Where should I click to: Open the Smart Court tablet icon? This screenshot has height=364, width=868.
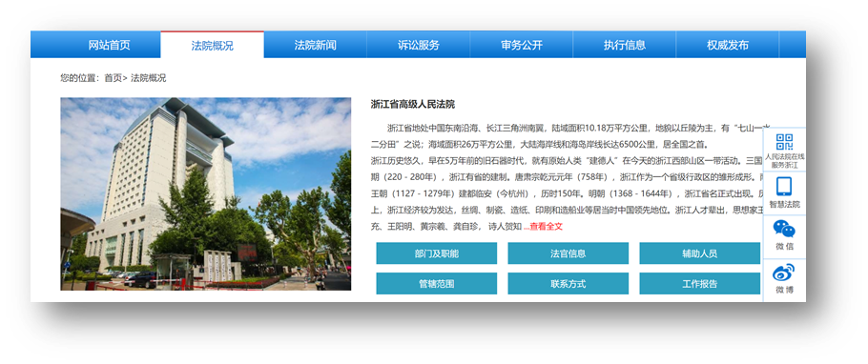tap(784, 187)
